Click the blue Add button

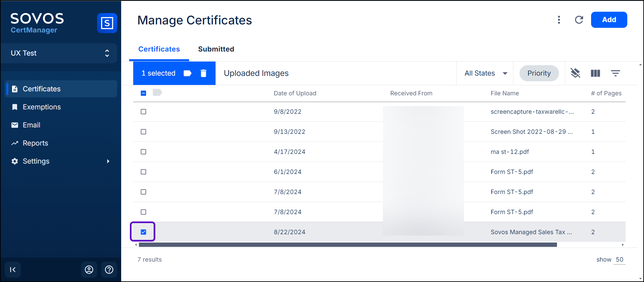click(609, 20)
